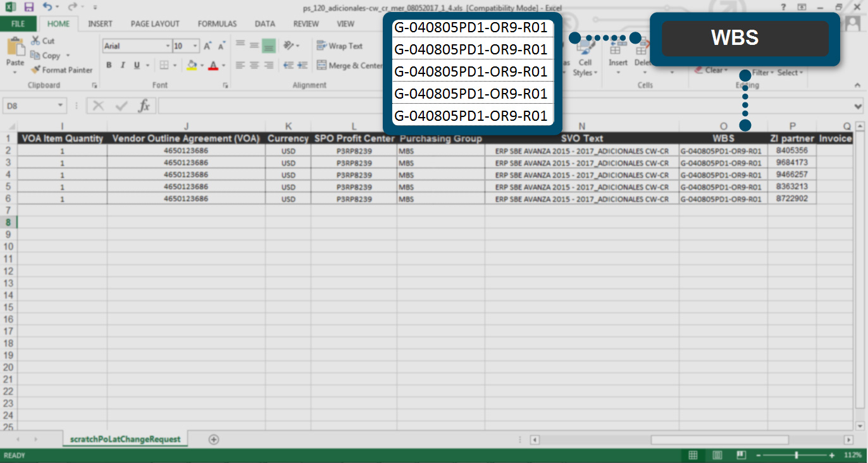Increase font size with the larger A icon
868x463 pixels.
click(x=208, y=46)
